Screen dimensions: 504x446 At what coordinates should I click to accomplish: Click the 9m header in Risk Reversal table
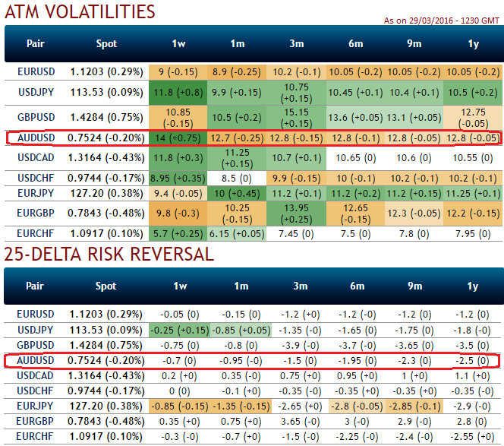(x=414, y=286)
